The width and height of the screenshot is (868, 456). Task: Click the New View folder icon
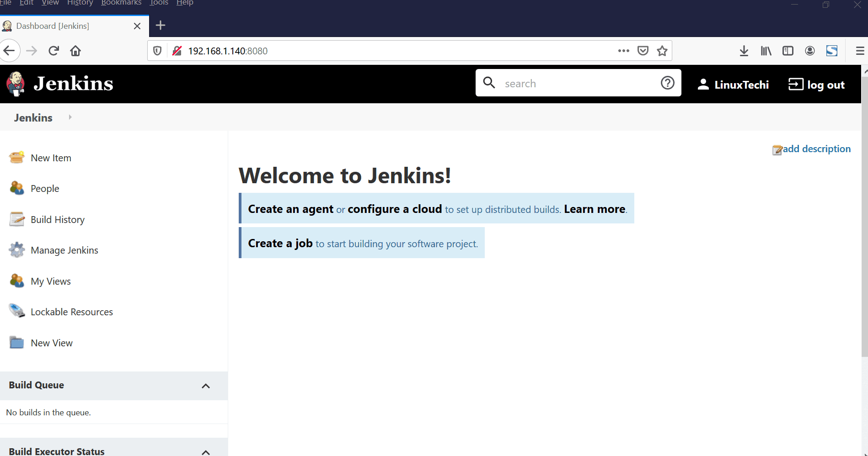(17, 343)
